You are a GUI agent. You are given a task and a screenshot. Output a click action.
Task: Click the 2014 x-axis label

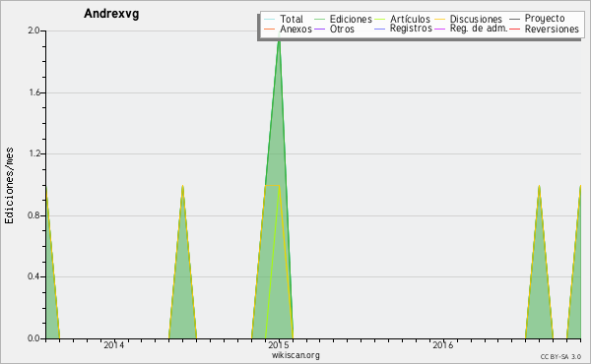[x=114, y=344]
